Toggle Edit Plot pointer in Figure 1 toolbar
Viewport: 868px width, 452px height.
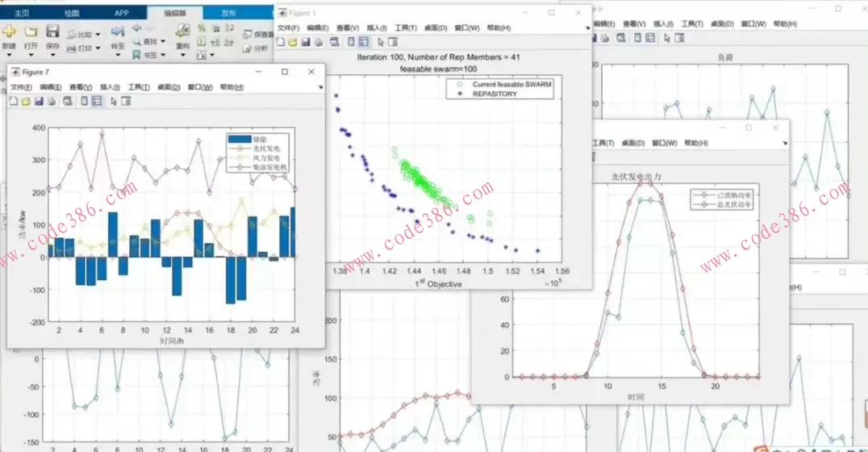coord(380,42)
